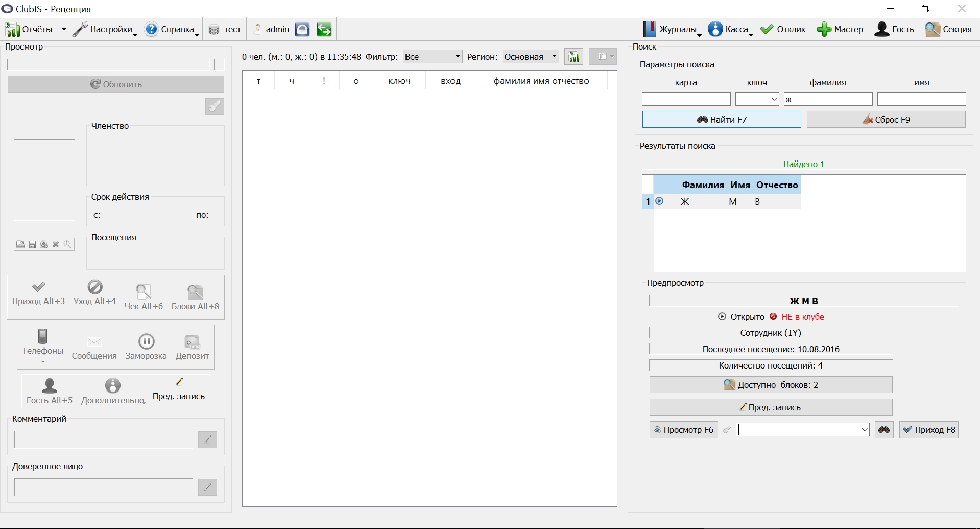This screenshot has height=529, width=980.
Task: Click the Депозит safe button
Action: (x=193, y=348)
